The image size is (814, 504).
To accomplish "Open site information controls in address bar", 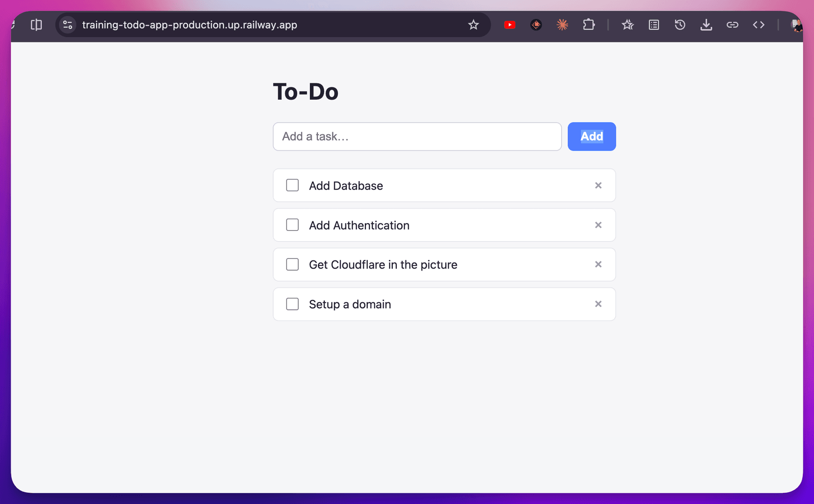I will [68, 25].
